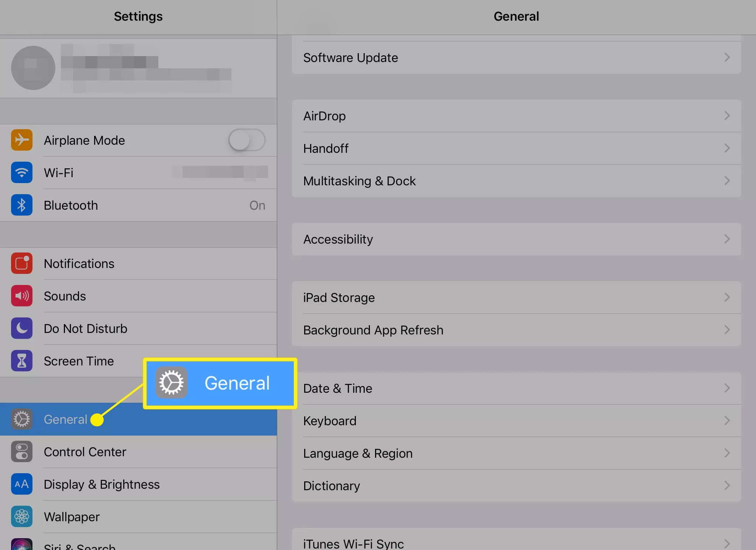The height and width of the screenshot is (550, 756).
Task: Toggle the Airplane Mode switch
Action: point(247,140)
